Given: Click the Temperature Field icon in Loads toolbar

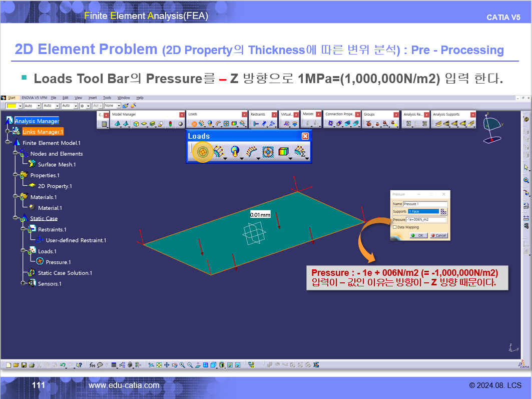Looking at the screenshot, I should tap(283, 152).
